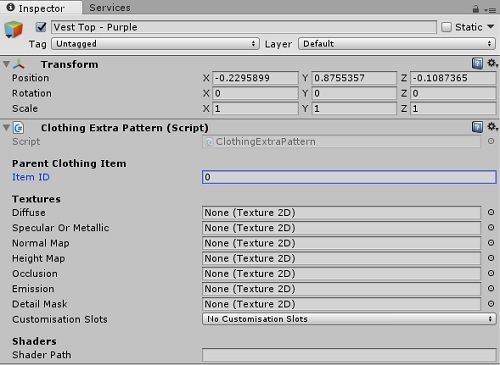Click the ClothingExtraPattern script reference field

[x=341, y=142]
